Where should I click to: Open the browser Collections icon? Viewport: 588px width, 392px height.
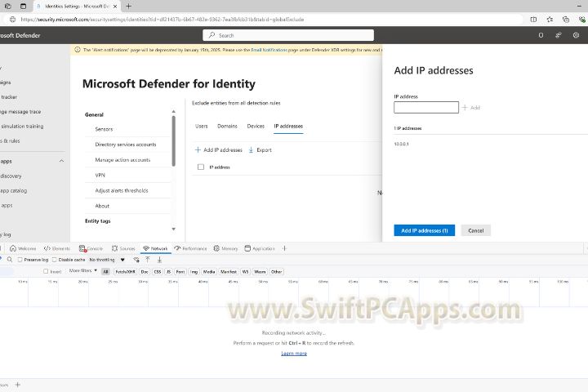coord(566,19)
